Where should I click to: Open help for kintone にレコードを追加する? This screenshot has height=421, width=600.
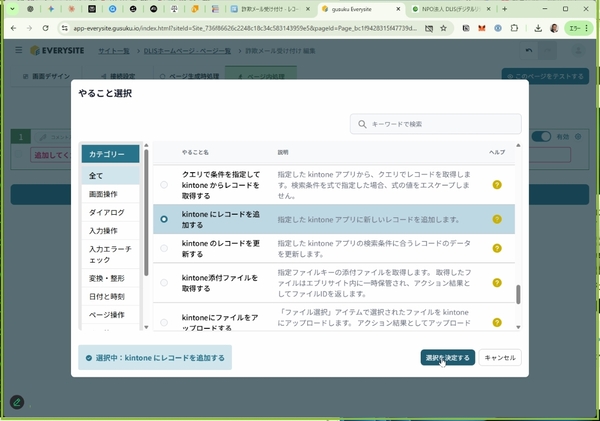pyautogui.click(x=497, y=218)
